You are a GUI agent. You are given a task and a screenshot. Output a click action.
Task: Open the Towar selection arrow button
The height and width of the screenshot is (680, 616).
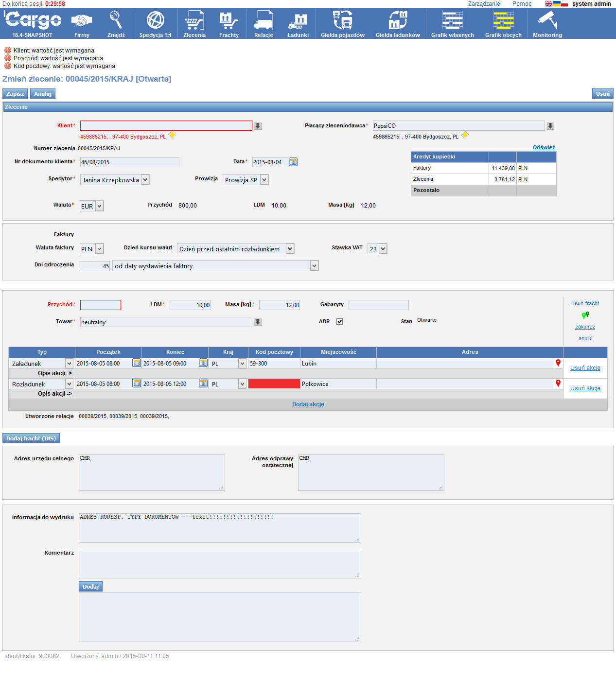coord(258,322)
